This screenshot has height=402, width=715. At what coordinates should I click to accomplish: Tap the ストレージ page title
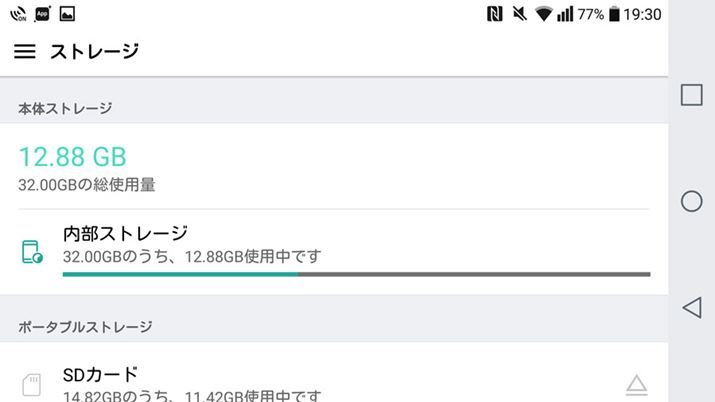94,51
